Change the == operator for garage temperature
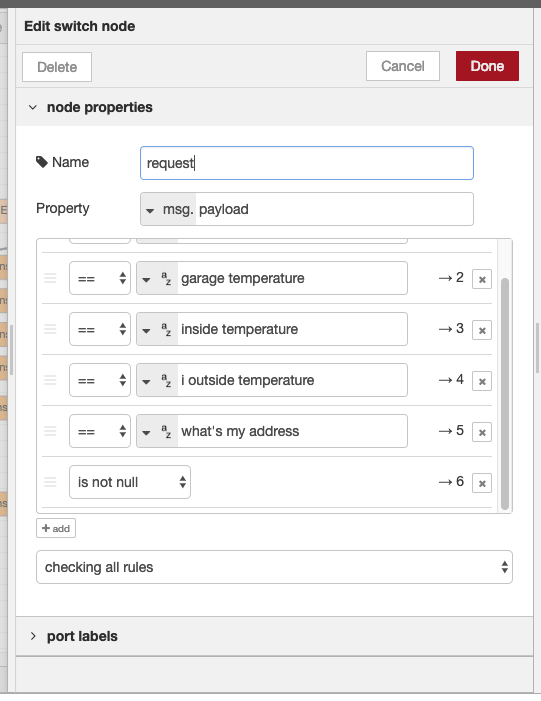 100,278
